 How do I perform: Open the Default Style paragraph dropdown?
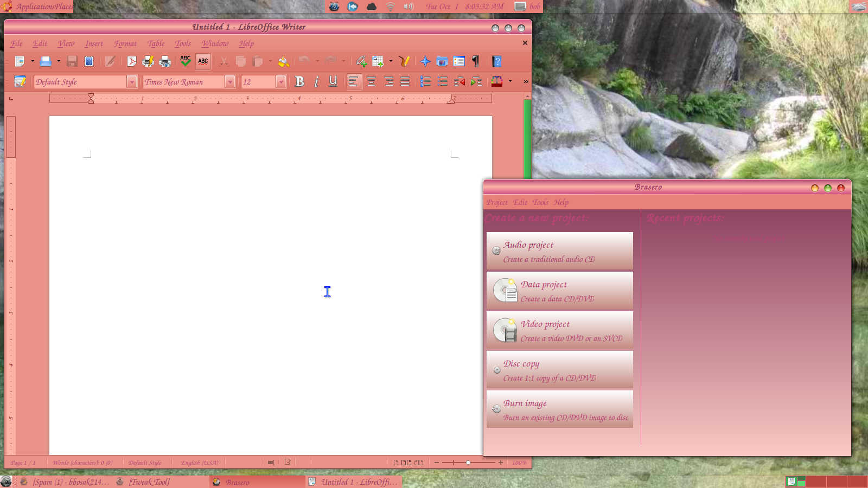click(131, 82)
